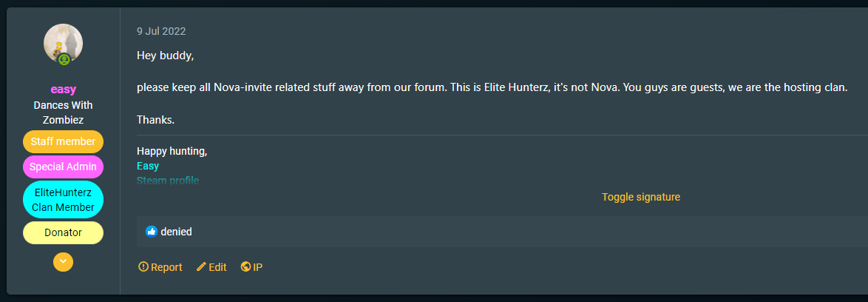The height and width of the screenshot is (302, 868).
Task: Open the Steam profile link
Action: point(168,181)
